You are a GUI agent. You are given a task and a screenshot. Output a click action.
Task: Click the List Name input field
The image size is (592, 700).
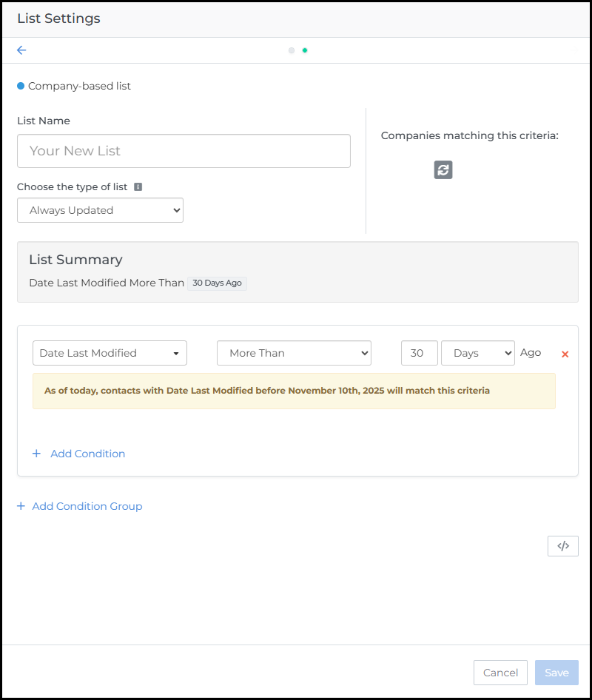pos(184,151)
